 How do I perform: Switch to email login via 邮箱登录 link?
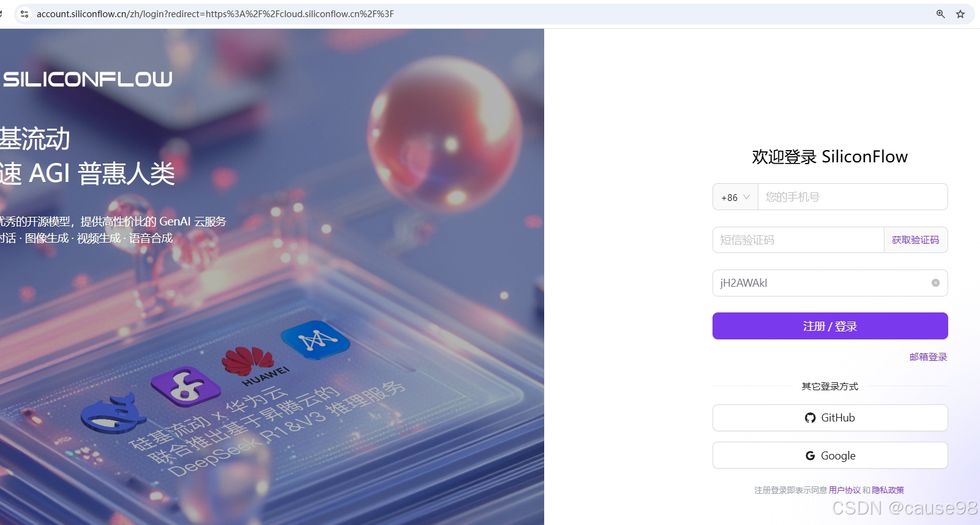coord(928,357)
